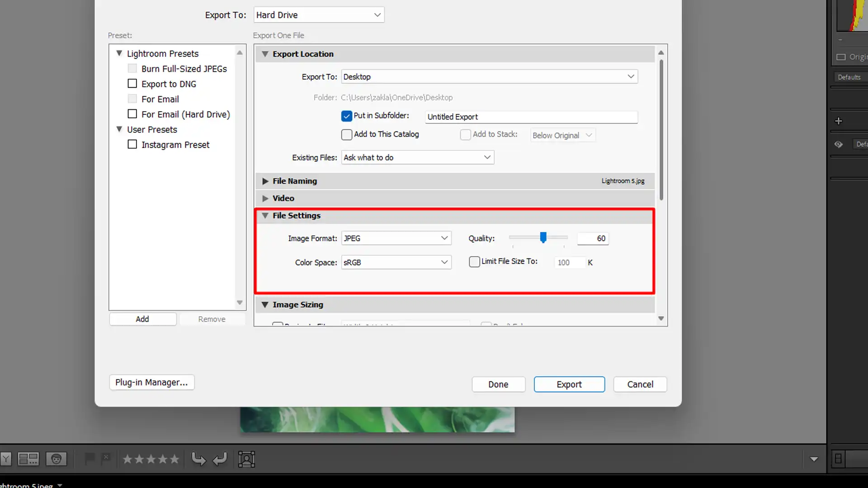Toggle the Put in Subfolder checkbox
The height and width of the screenshot is (488, 868).
pos(346,116)
